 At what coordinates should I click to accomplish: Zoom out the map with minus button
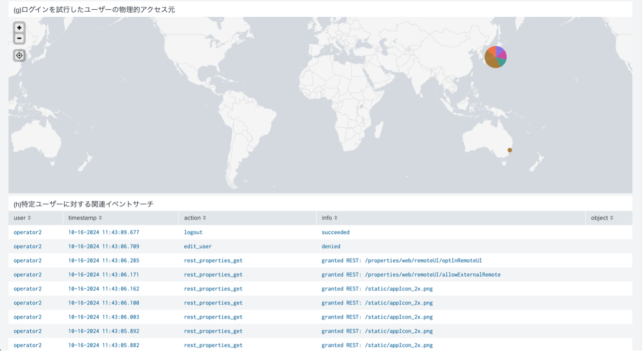click(19, 38)
